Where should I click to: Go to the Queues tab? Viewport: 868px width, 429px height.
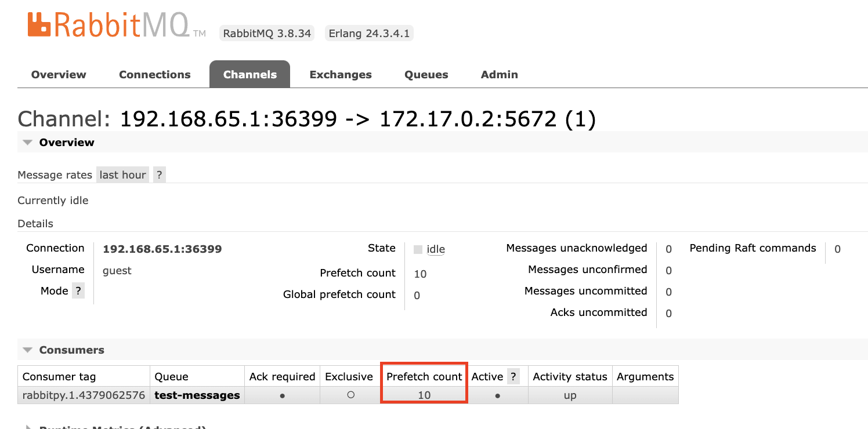426,74
